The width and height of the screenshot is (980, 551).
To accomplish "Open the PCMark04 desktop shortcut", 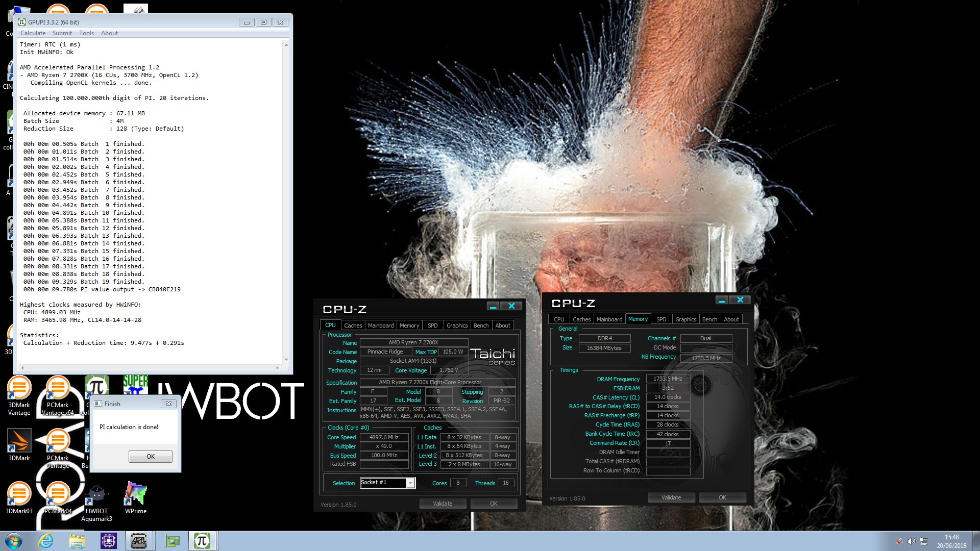I will pyautogui.click(x=58, y=497).
